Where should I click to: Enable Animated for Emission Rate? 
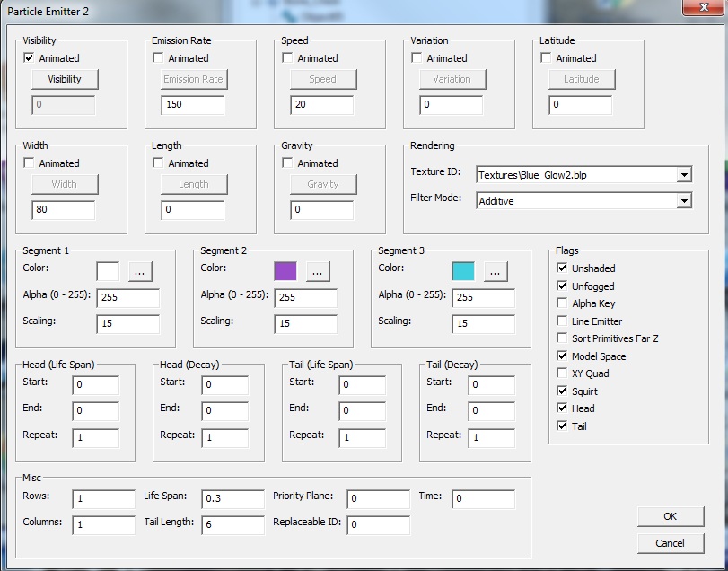[158, 58]
